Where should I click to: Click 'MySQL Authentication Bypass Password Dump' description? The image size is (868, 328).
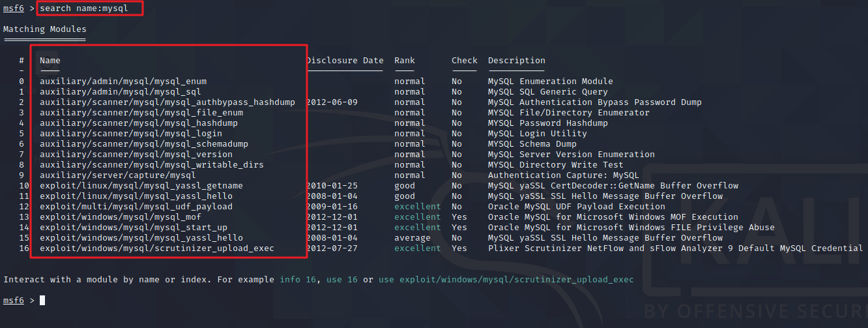tap(595, 102)
